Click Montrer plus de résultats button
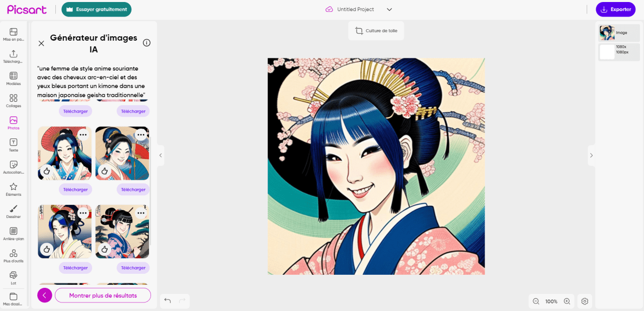This screenshot has width=644, height=311. coord(103,295)
